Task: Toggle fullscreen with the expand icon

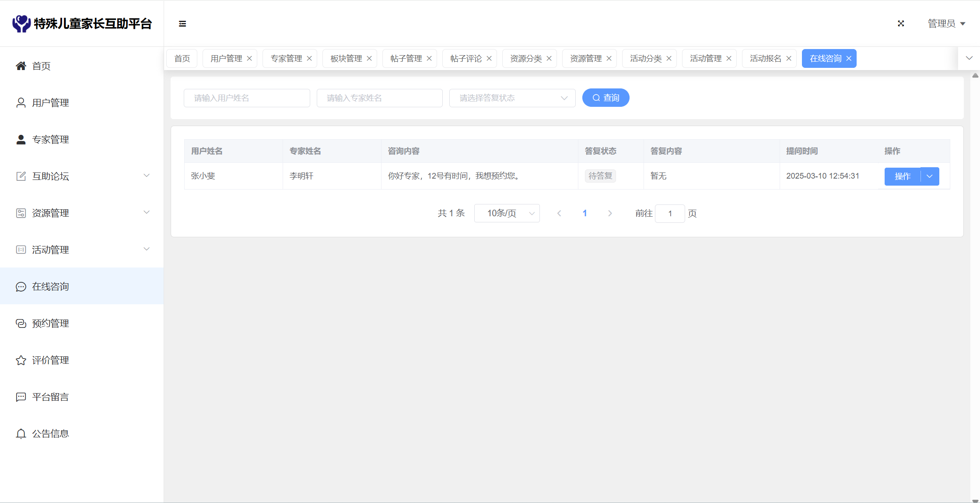Action: 901,24
